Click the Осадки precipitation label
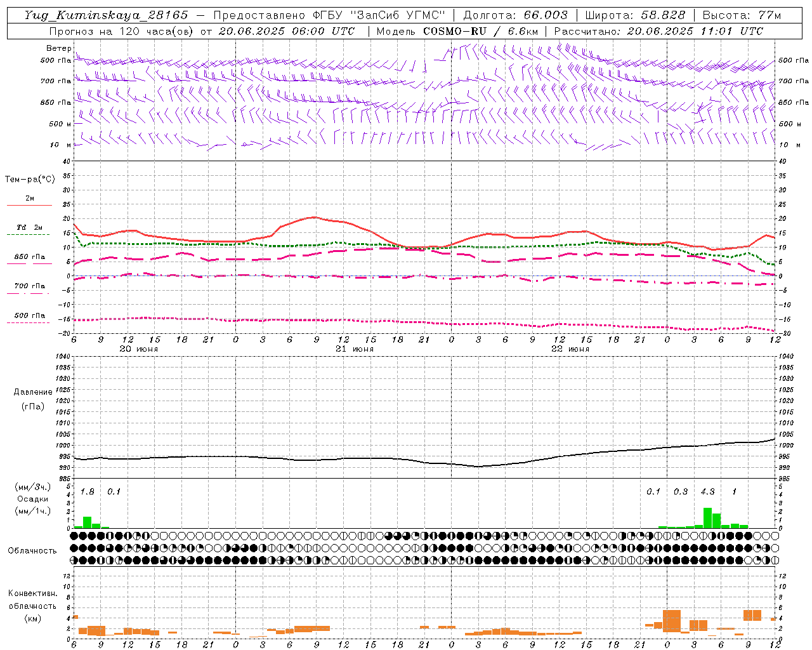 point(32,499)
